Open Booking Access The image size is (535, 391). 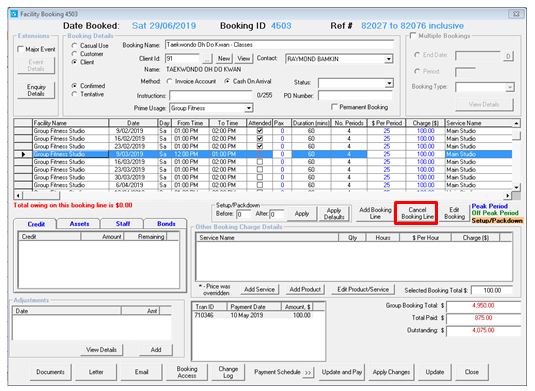(187, 372)
